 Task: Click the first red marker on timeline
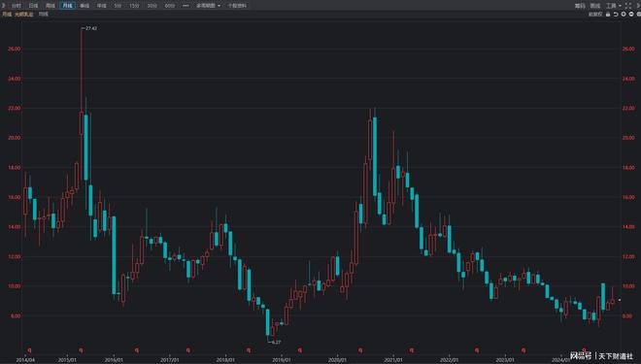29,350
